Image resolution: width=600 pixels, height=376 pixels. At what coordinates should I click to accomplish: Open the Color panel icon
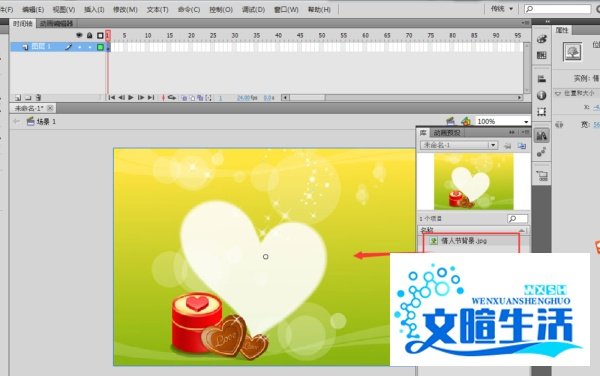coord(541,39)
